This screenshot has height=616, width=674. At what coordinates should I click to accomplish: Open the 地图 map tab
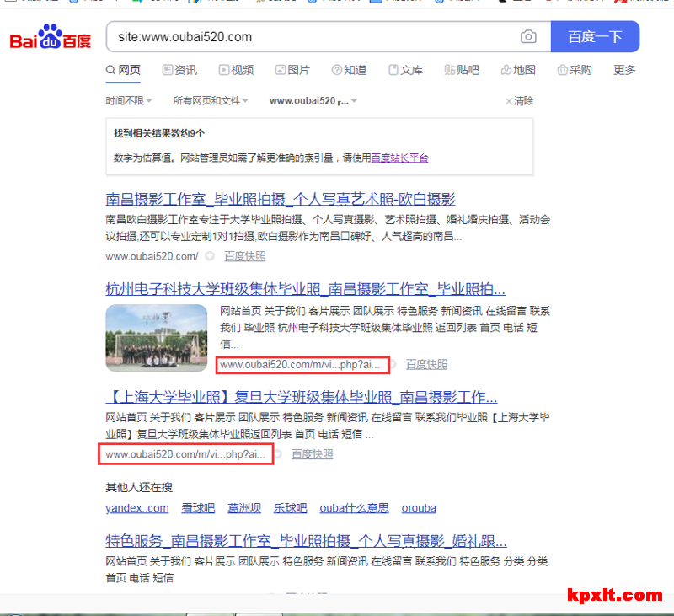click(517, 70)
